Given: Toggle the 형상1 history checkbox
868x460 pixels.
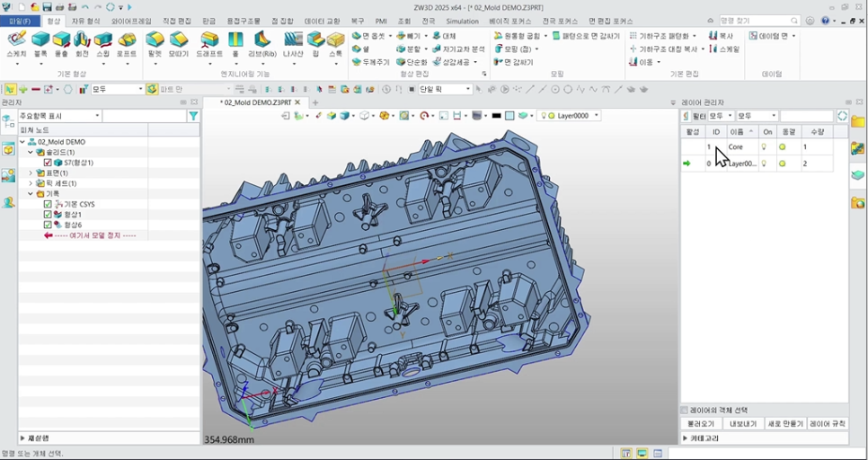Looking at the screenshot, I should (x=48, y=214).
